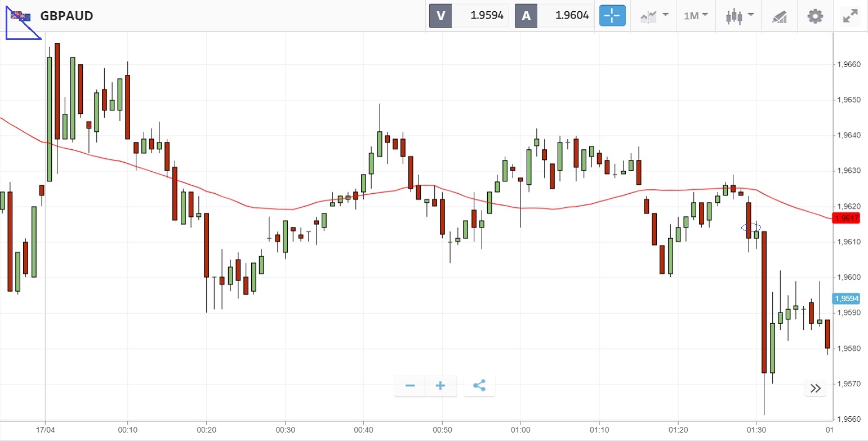Zoom out the chart with minus
The image size is (868, 441).
pyautogui.click(x=410, y=386)
